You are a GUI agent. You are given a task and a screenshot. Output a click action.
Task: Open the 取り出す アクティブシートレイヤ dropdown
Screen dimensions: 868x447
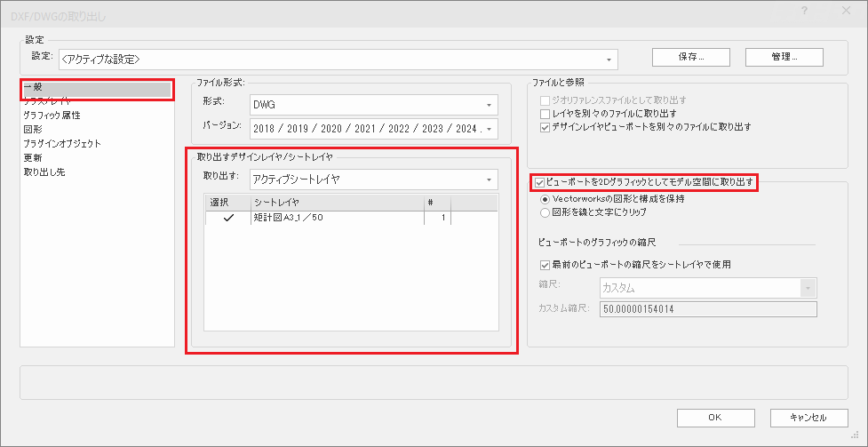(373, 180)
